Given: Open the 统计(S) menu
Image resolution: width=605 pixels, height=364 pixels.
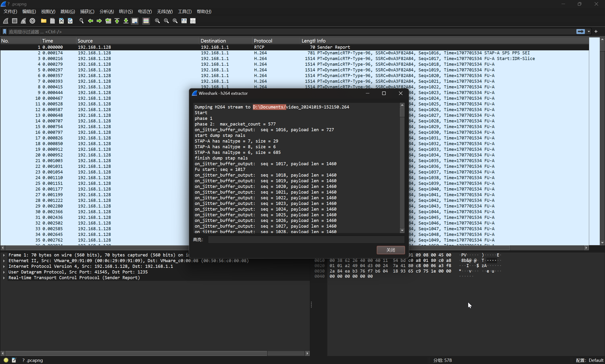Looking at the screenshot, I should (126, 12).
